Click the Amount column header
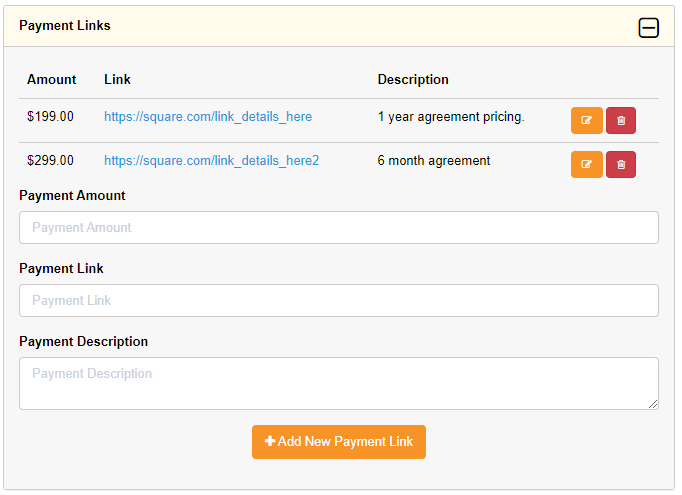Screen dimensions: 682x495 point(52,80)
